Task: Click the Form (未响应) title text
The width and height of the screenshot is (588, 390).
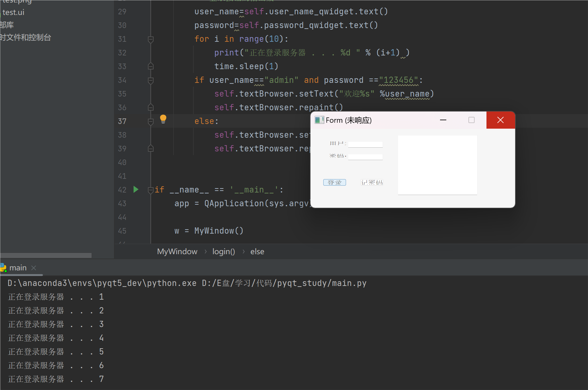Action: [x=349, y=120]
